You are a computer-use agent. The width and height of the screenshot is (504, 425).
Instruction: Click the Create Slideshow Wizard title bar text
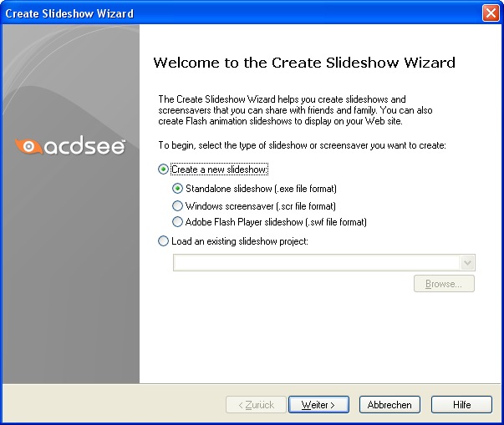69,13
